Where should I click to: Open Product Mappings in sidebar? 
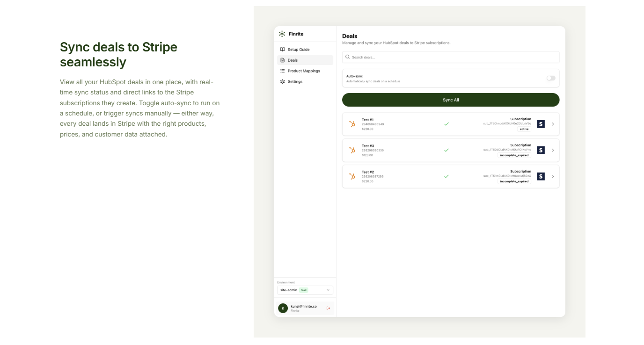point(305,71)
